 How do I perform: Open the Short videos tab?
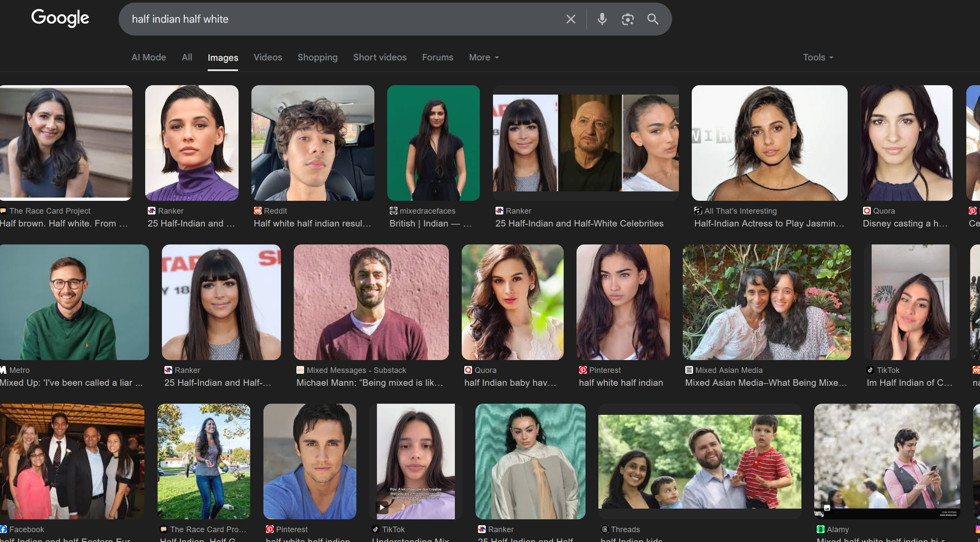[380, 57]
